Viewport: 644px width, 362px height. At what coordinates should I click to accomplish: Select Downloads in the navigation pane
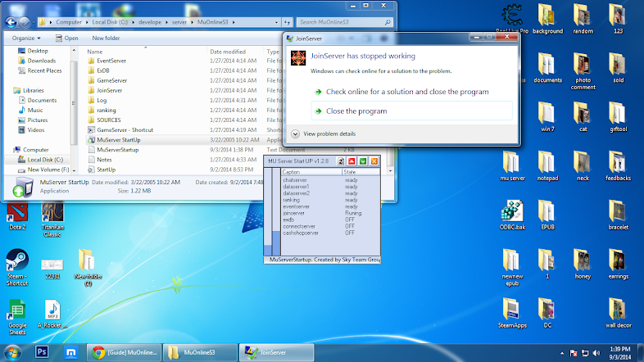point(37,61)
